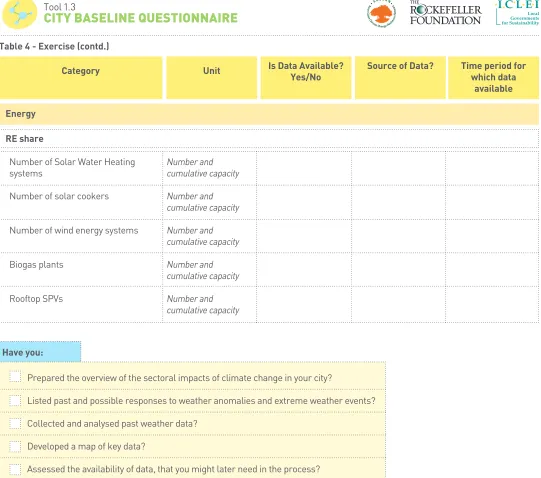Screen dimensions: 541x478
Task: Click the 'City Baseline Questionnaire' title
Action: [x=140, y=18]
